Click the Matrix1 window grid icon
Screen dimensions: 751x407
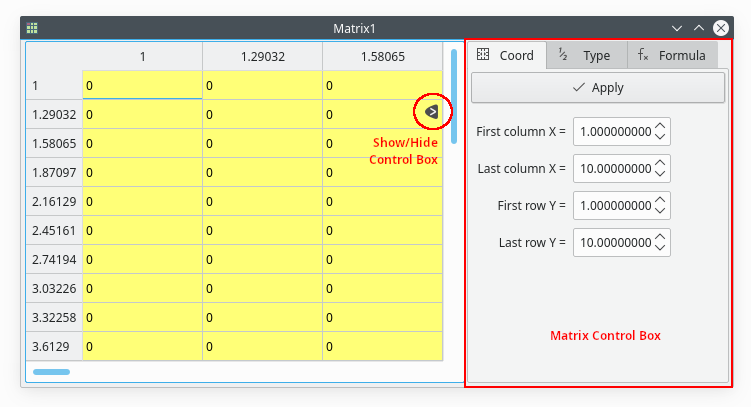[32, 28]
